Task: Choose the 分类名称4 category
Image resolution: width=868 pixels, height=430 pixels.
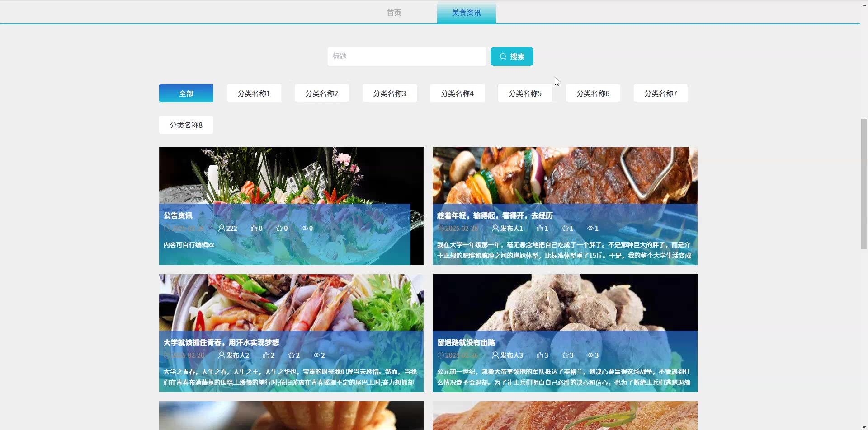Action: point(458,93)
